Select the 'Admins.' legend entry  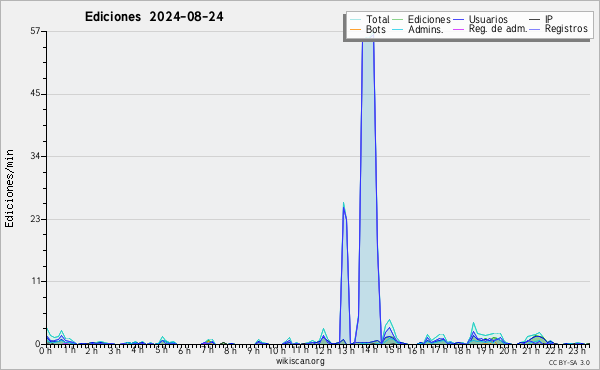426,29
